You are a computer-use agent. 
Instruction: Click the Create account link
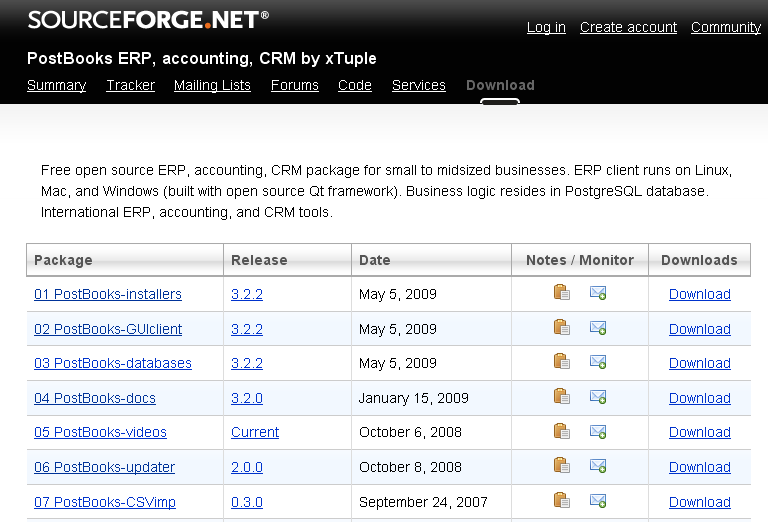[x=628, y=27]
